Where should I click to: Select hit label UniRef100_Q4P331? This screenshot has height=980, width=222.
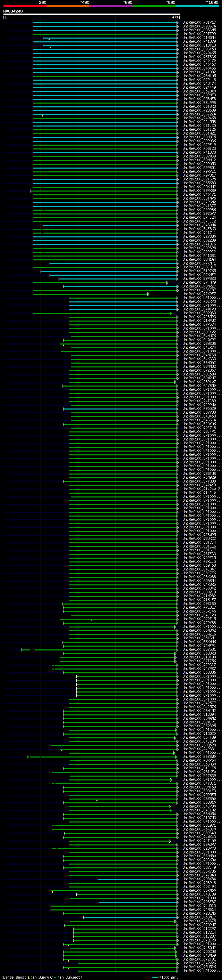(199, 749)
